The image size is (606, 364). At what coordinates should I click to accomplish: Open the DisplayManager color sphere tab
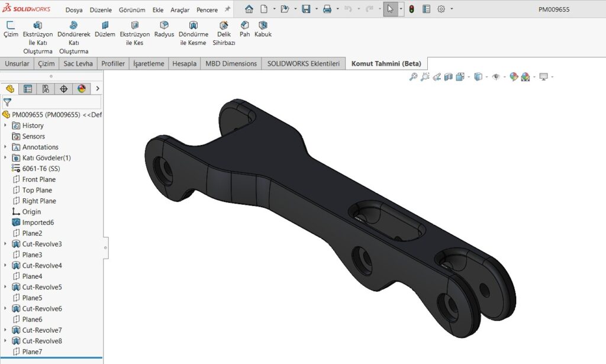(x=82, y=89)
